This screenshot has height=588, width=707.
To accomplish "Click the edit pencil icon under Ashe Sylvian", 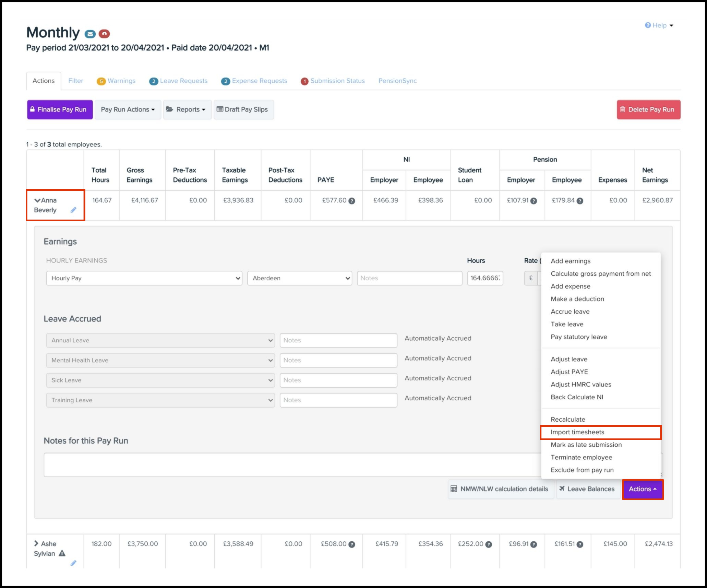I will coord(73,563).
